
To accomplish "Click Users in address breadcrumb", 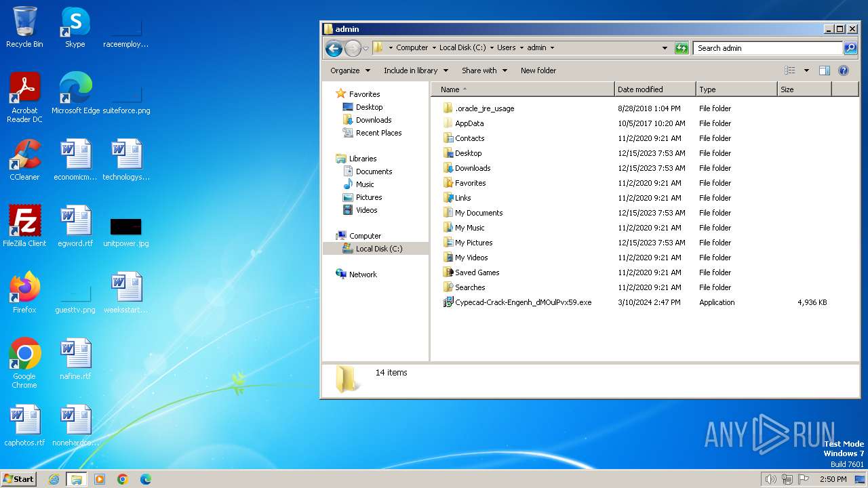I will pyautogui.click(x=506, y=48).
